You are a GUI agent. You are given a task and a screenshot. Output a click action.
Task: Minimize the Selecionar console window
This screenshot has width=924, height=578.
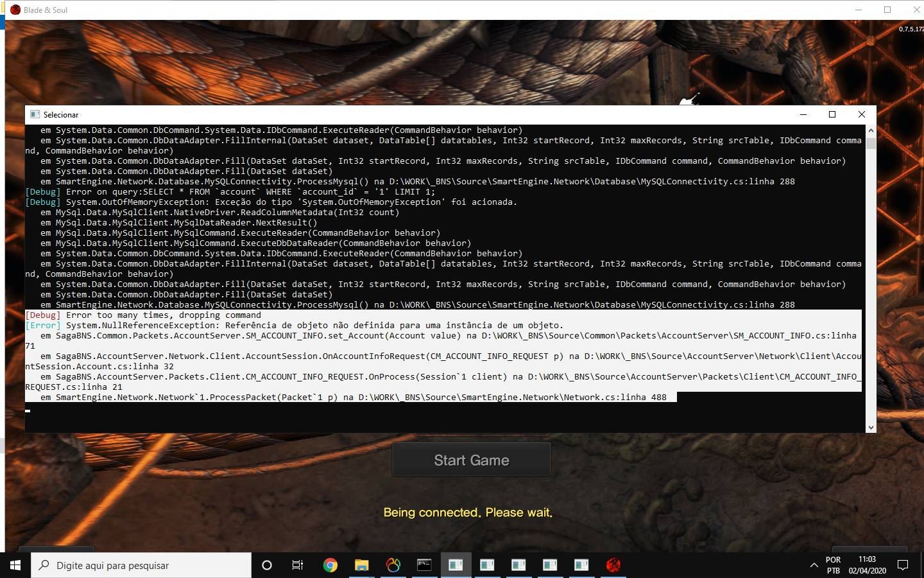point(803,114)
